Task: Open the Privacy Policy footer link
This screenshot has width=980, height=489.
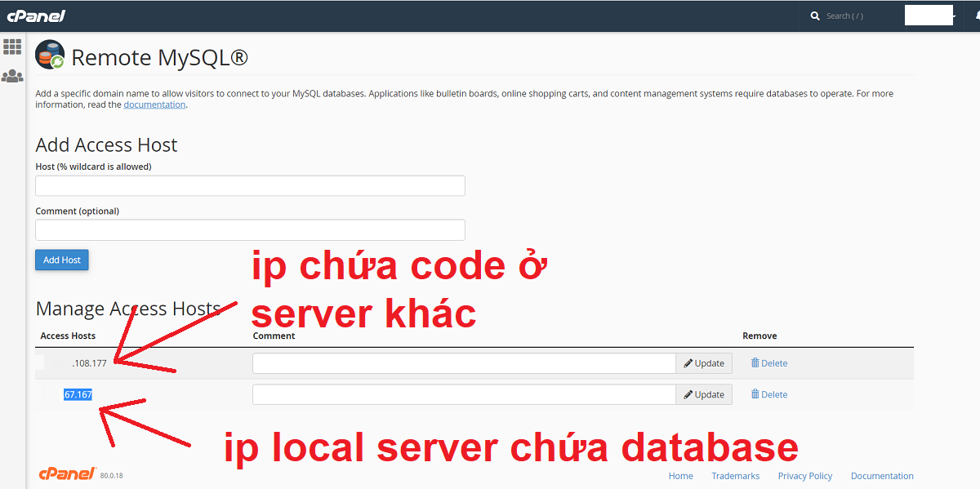Action: pos(805,476)
